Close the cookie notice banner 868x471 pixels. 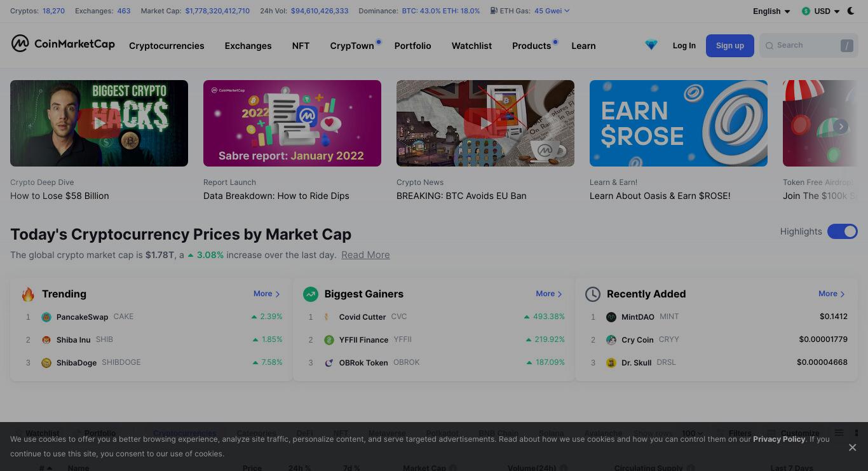[852, 447]
